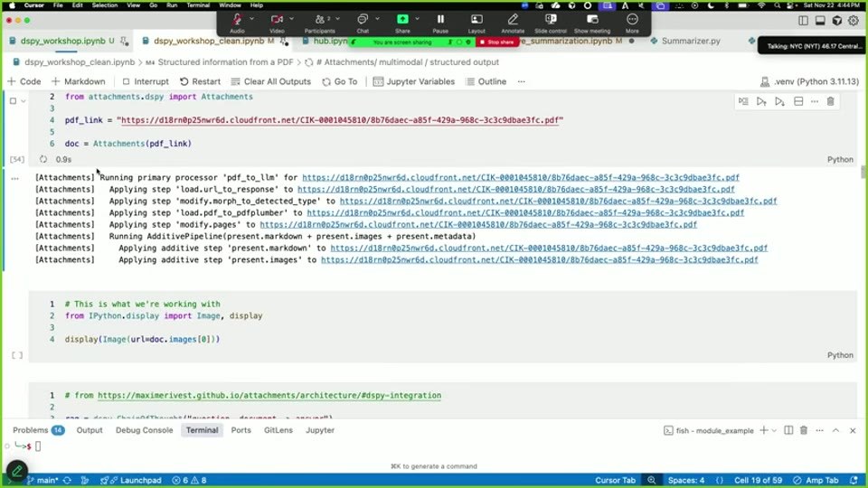Open Zoom More options
Image resolution: width=868 pixels, height=488 pixels.
pyautogui.click(x=632, y=22)
